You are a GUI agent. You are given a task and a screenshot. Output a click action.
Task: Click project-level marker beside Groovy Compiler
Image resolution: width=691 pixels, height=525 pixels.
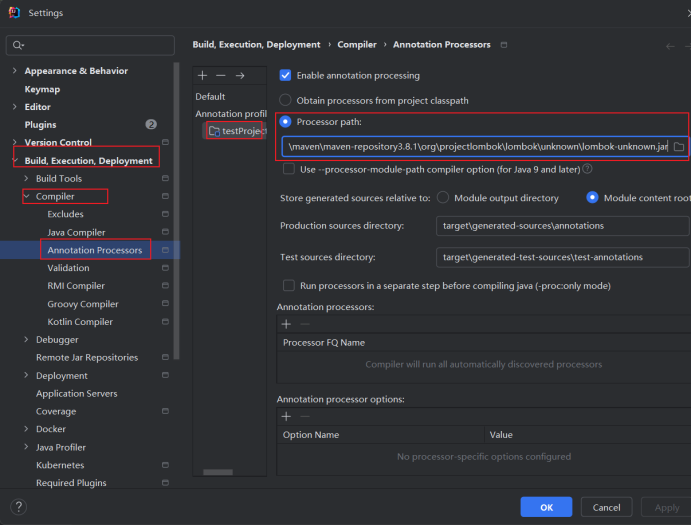[165, 303]
